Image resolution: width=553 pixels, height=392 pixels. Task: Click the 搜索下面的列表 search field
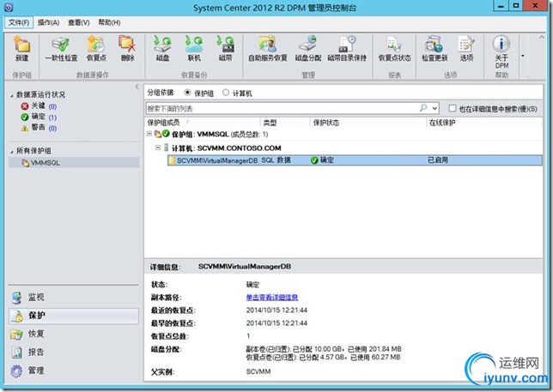(x=283, y=108)
